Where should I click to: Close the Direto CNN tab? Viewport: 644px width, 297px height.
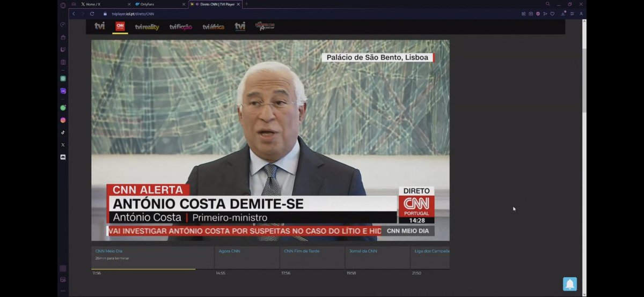click(x=239, y=4)
